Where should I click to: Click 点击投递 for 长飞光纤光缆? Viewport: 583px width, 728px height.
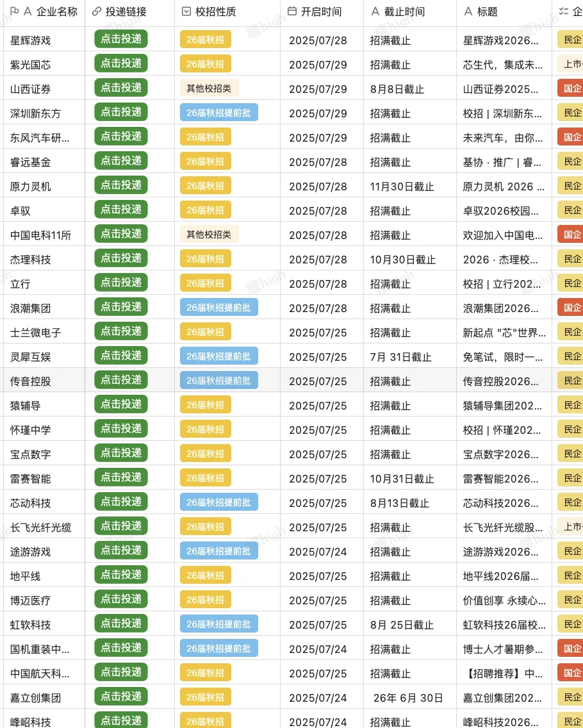coord(120,526)
